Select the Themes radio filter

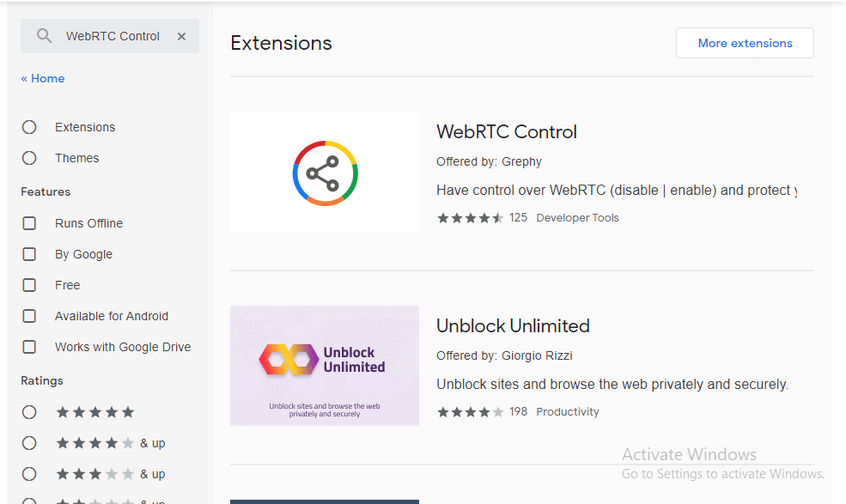(x=29, y=158)
